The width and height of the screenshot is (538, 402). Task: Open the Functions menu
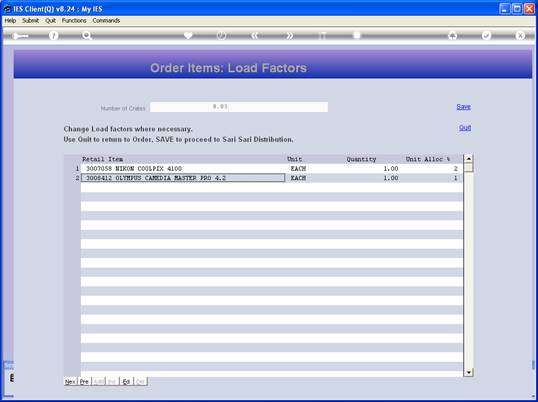click(x=74, y=21)
